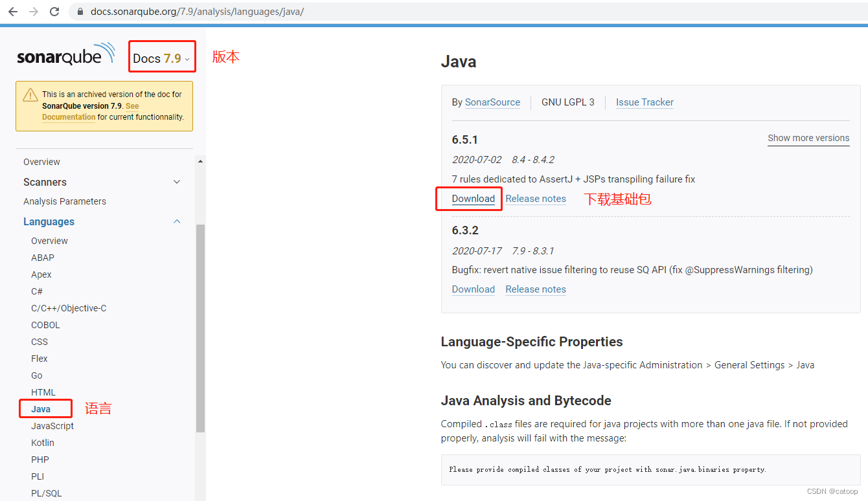
Task: Select PL/SQL in the languages list
Action: coord(47,493)
